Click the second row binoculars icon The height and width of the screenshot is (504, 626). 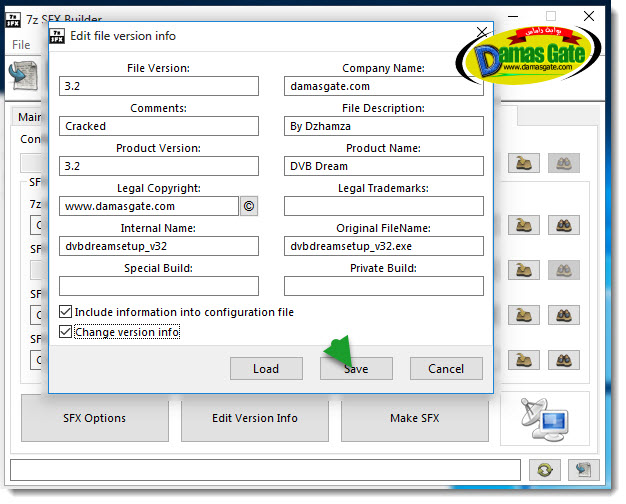564,225
